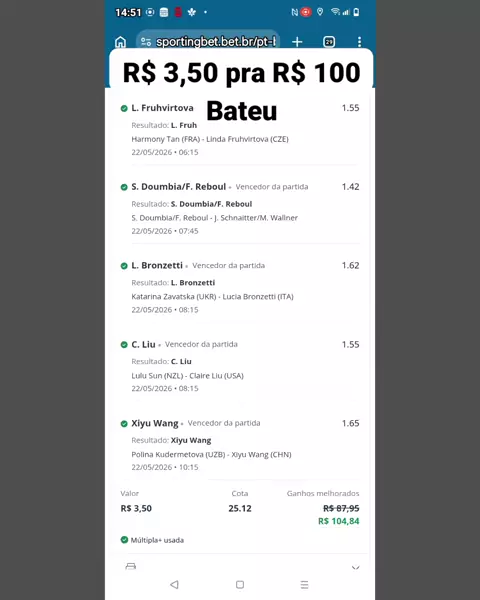Tap the site settings icon in address bar

(145, 42)
